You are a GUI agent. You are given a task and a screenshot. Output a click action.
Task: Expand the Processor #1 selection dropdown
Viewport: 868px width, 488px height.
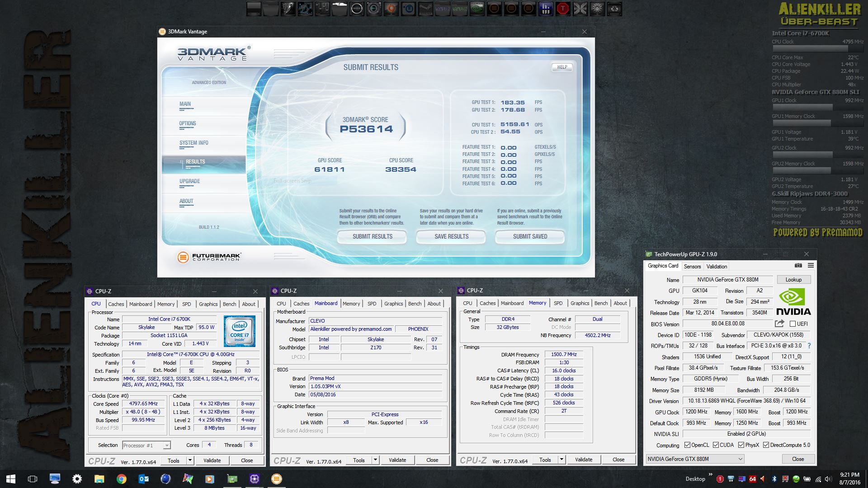pos(166,446)
